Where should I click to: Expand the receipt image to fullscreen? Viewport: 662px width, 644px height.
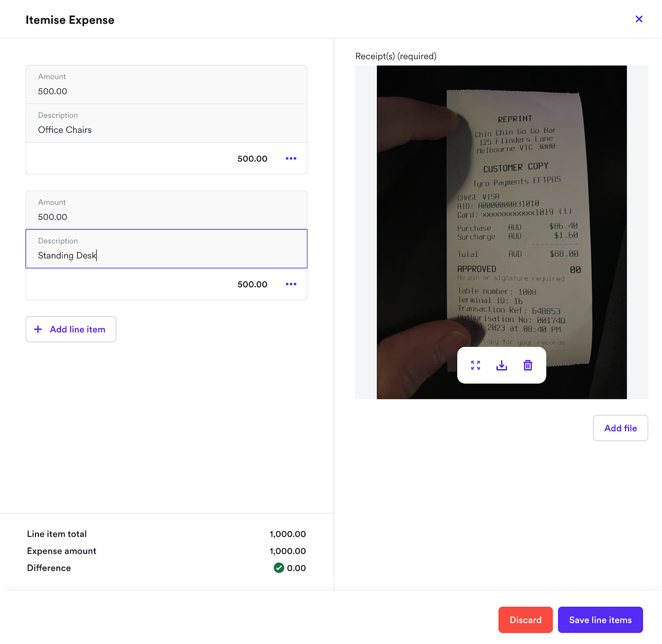[475, 365]
